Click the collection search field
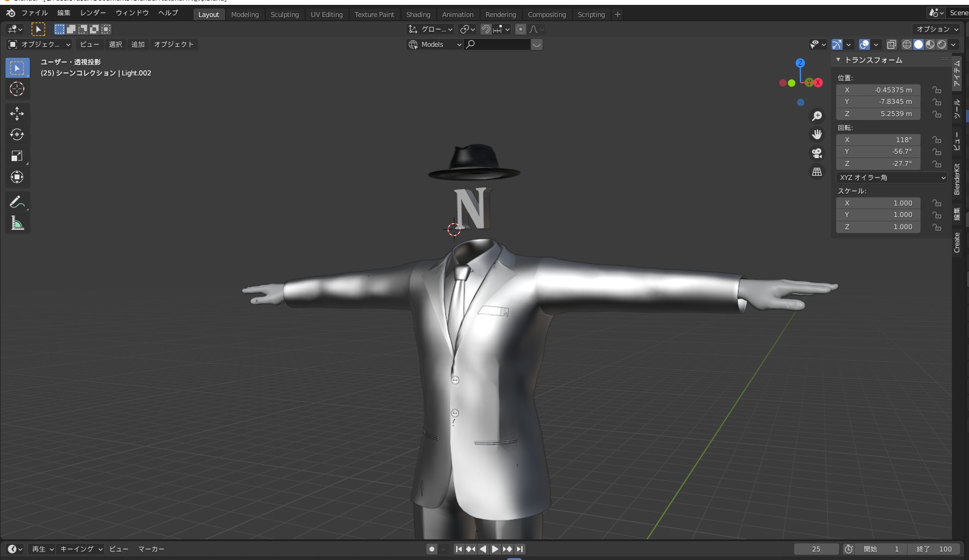Screen dimensions: 969x560 [498, 44]
